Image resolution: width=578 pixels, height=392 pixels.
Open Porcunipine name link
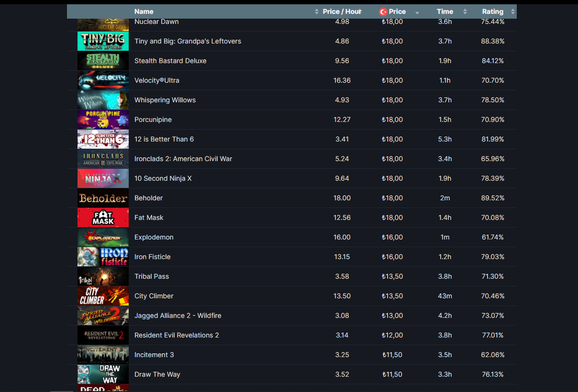tap(153, 120)
